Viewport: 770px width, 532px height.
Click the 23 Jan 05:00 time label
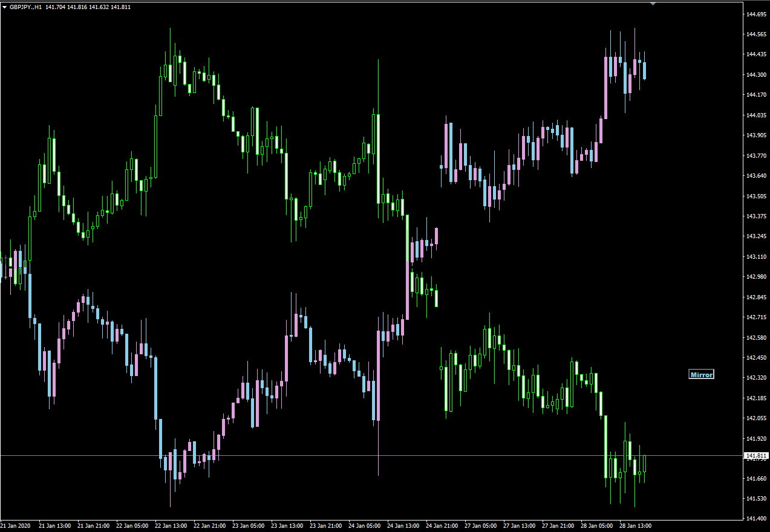point(248,526)
